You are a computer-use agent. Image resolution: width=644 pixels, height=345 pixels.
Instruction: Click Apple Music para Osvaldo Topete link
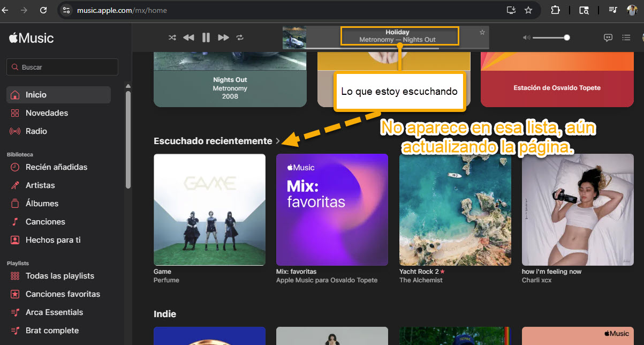pos(327,280)
